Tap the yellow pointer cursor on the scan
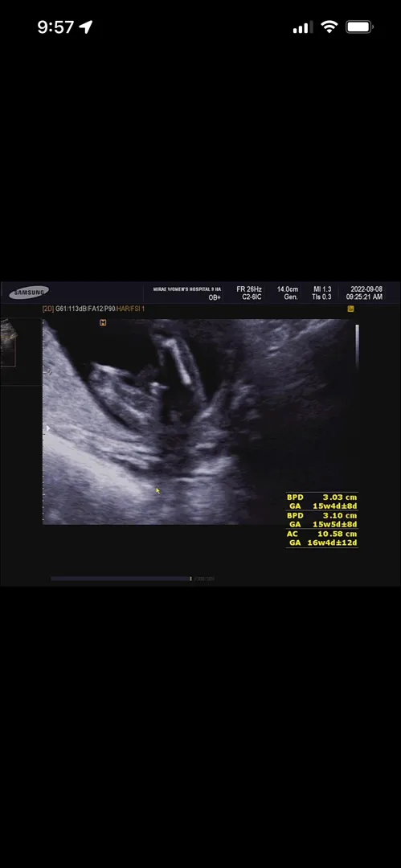 point(158,490)
